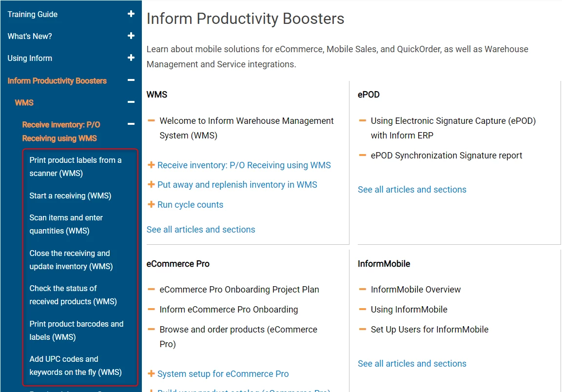Click dash icon beside Inform eCommerce Pro Onboarding

(x=151, y=309)
